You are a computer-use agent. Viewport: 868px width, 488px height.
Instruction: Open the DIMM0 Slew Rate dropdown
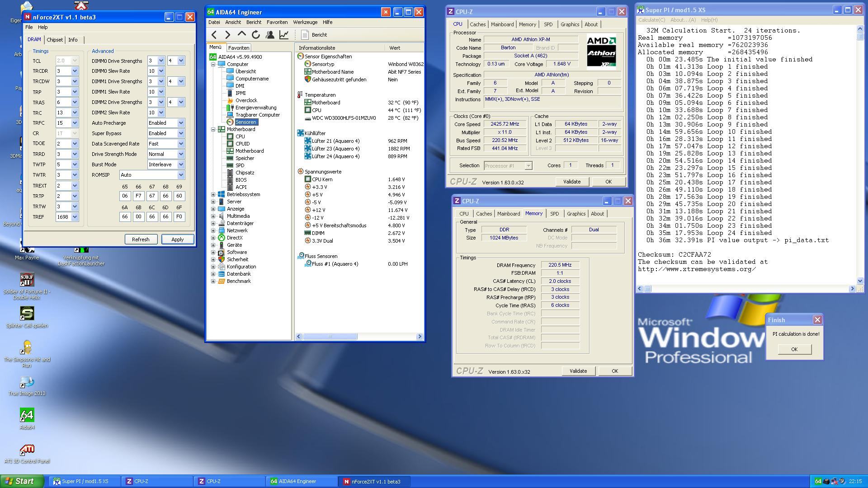[161, 71]
